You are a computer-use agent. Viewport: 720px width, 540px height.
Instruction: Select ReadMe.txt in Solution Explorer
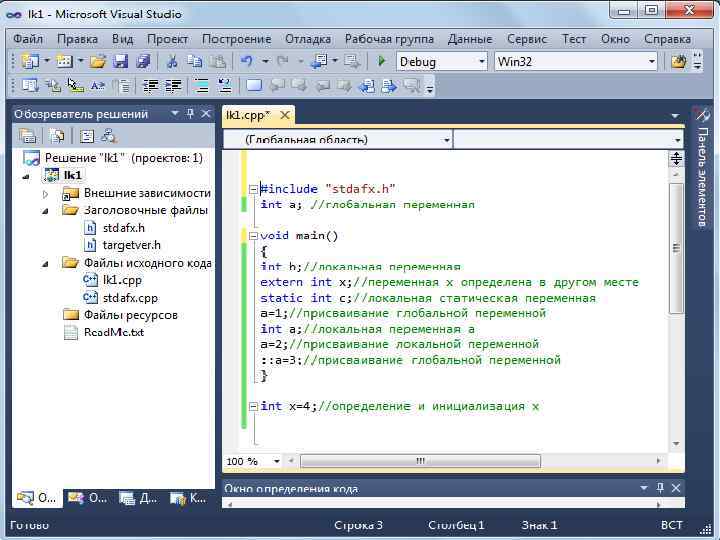point(113,332)
